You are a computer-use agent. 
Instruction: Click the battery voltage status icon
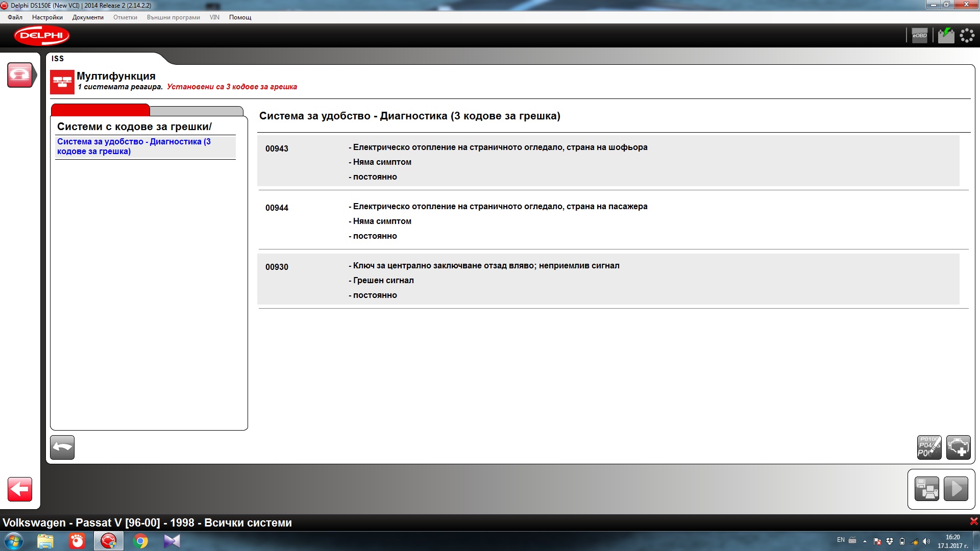946,36
